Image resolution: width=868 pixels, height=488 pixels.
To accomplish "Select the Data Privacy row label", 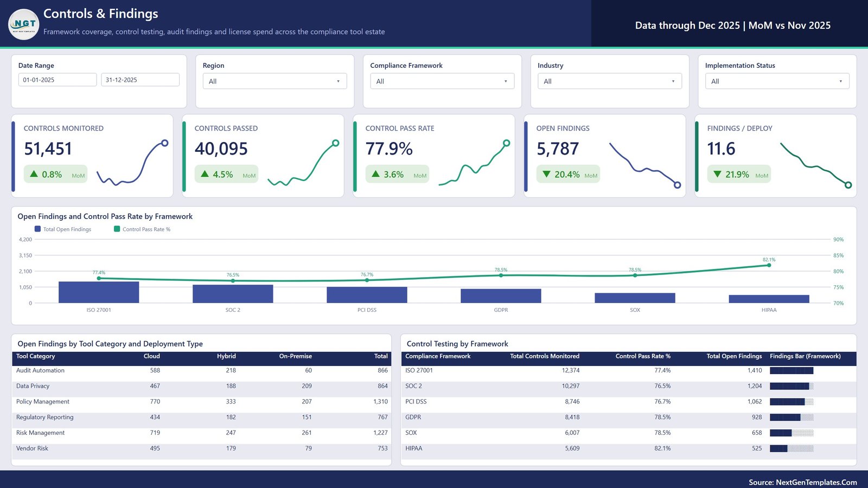I will [33, 386].
